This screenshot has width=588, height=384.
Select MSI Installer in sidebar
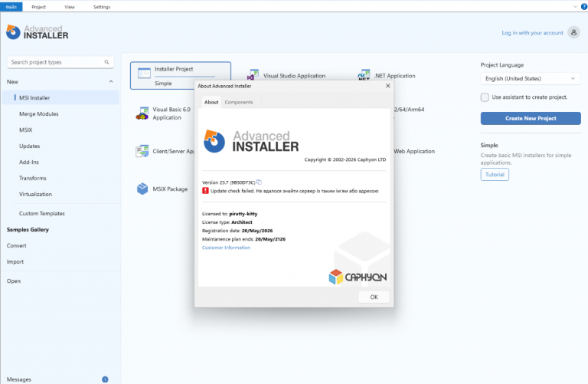tap(60, 97)
